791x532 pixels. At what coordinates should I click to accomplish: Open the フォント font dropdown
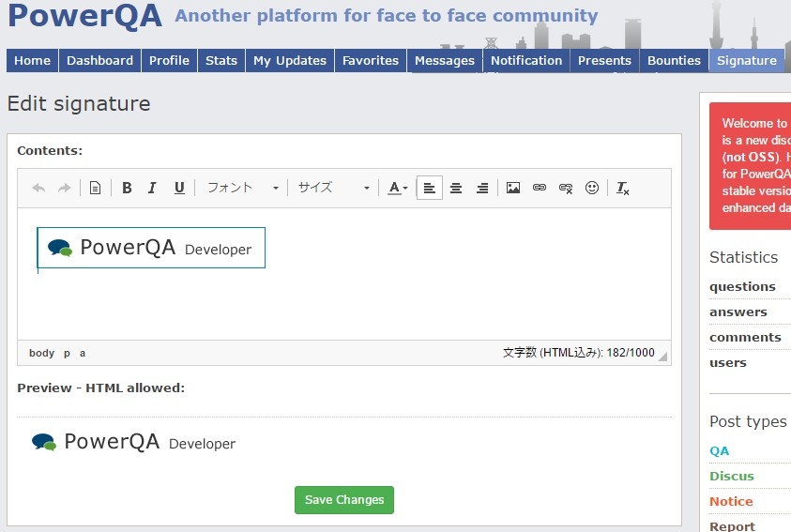coord(242,188)
